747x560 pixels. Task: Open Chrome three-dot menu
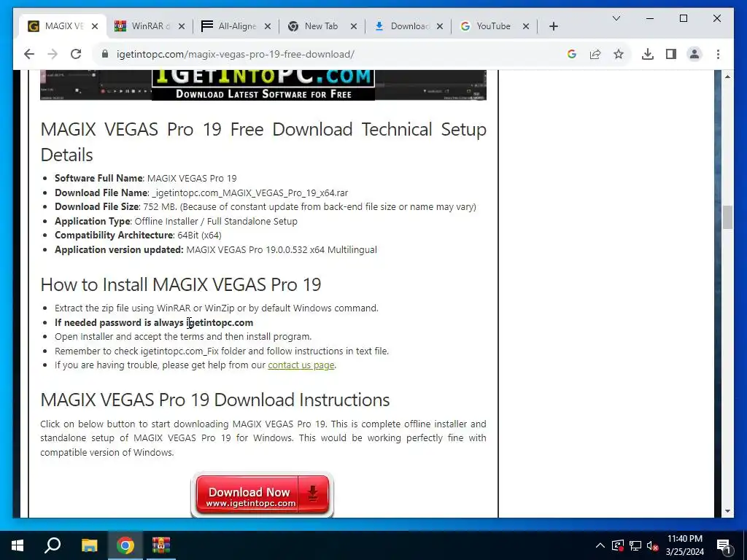tap(718, 54)
